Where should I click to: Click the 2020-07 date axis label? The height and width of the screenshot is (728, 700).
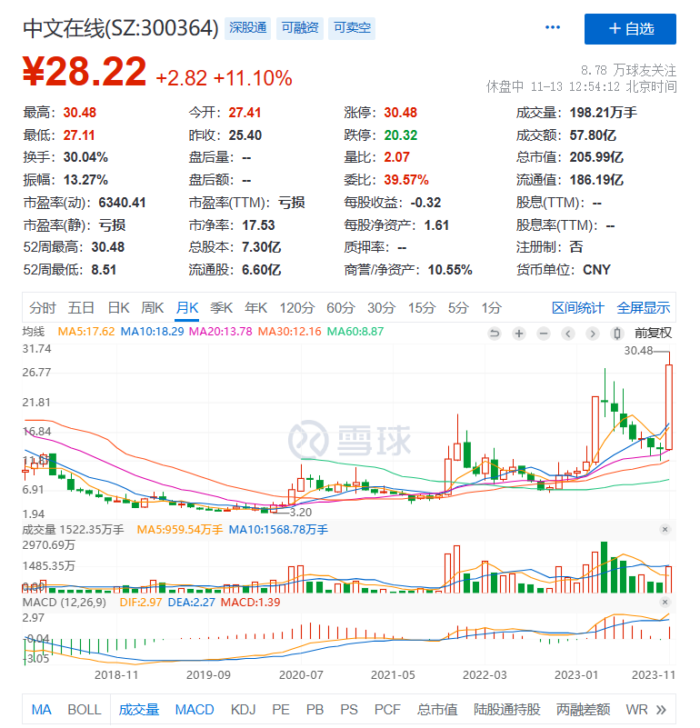click(x=301, y=675)
